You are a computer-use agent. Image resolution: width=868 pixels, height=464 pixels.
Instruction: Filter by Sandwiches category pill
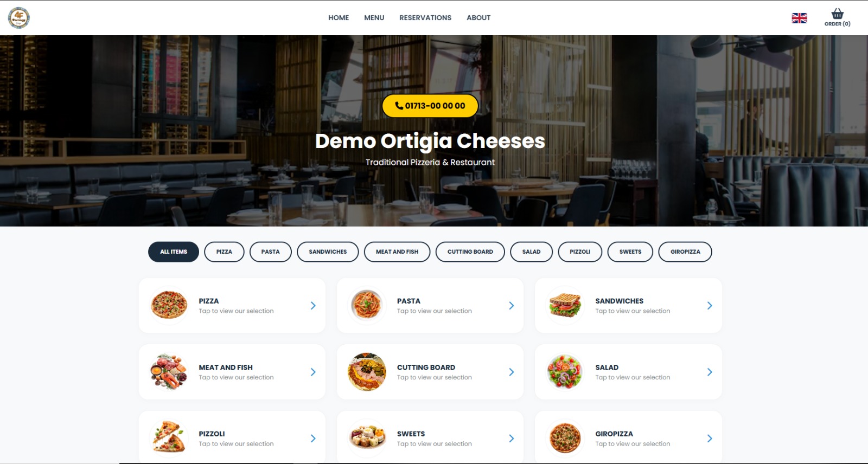(328, 252)
